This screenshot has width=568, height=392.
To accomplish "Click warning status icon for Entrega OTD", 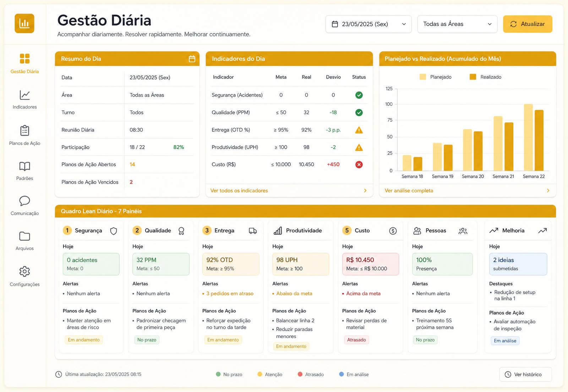I will (359, 130).
